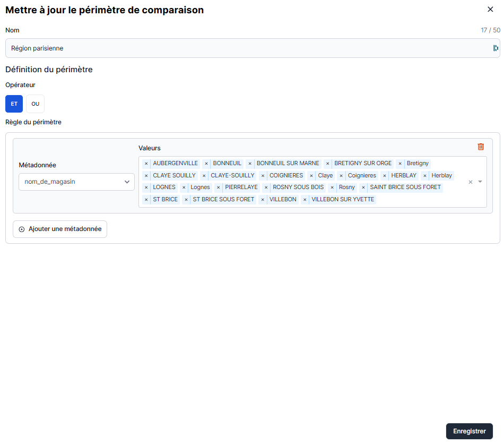This screenshot has height=444, width=504.
Task: Switch operator to OU
Action: point(36,104)
